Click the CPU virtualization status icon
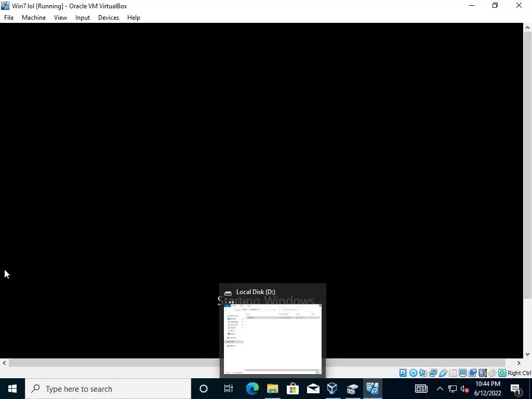532x399 pixels. [x=483, y=373]
